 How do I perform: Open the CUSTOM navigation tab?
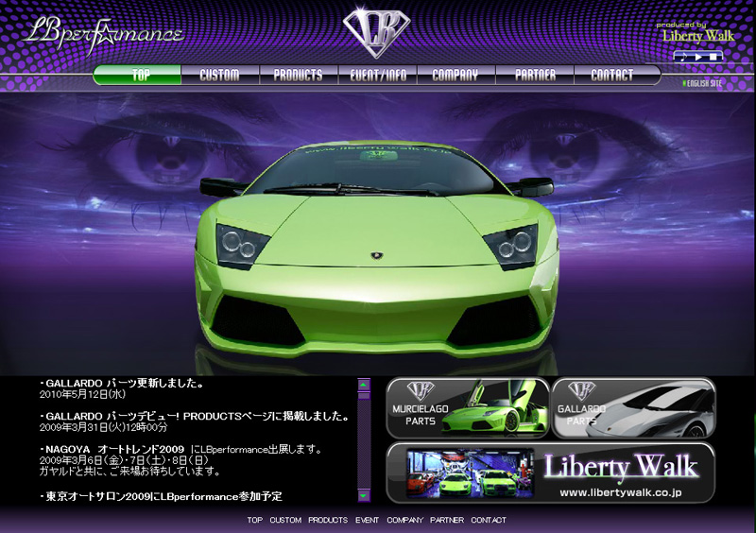tap(220, 75)
